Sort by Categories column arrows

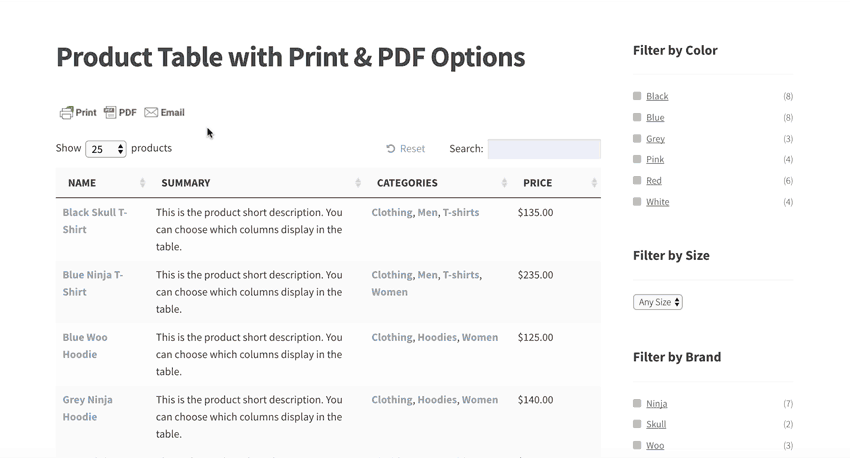[504, 183]
